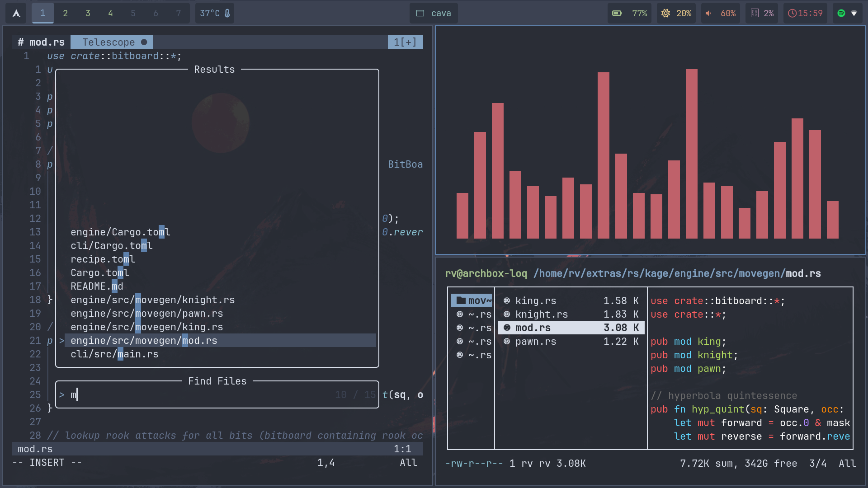
Task: Expand the tray dropdown arrow
Action: pos(854,13)
